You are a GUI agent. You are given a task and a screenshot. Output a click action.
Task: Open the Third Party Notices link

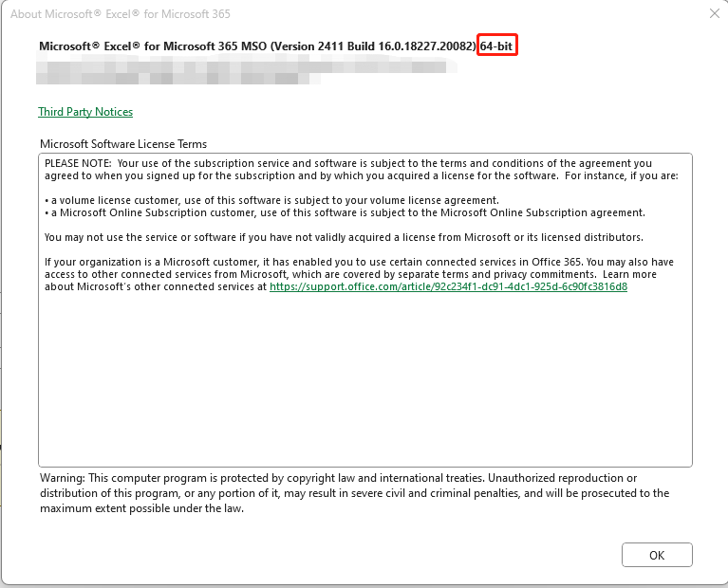(85, 112)
